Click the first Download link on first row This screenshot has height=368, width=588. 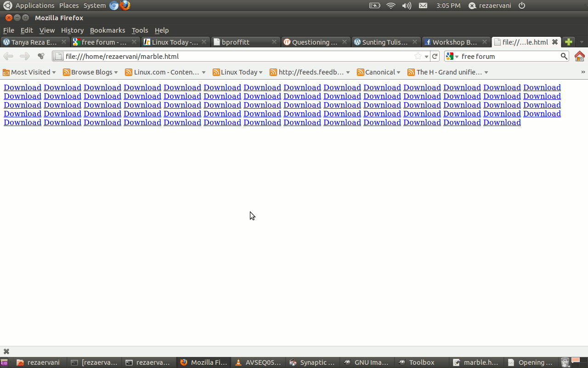[x=23, y=87]
